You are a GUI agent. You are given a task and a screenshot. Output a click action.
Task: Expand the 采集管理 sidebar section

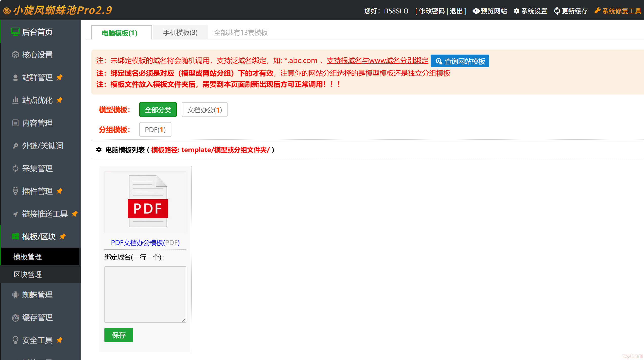[x=37, y=169]
